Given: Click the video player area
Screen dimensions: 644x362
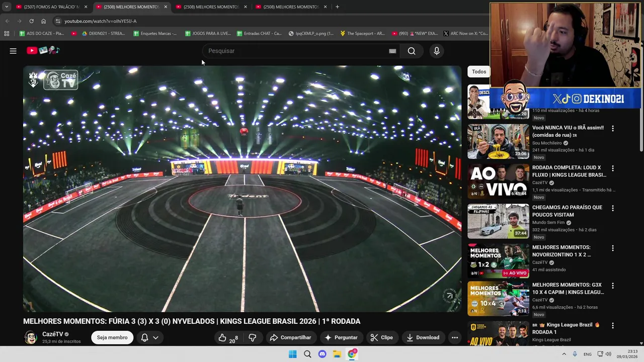Looking at the screenshot, I should (242, 189).
